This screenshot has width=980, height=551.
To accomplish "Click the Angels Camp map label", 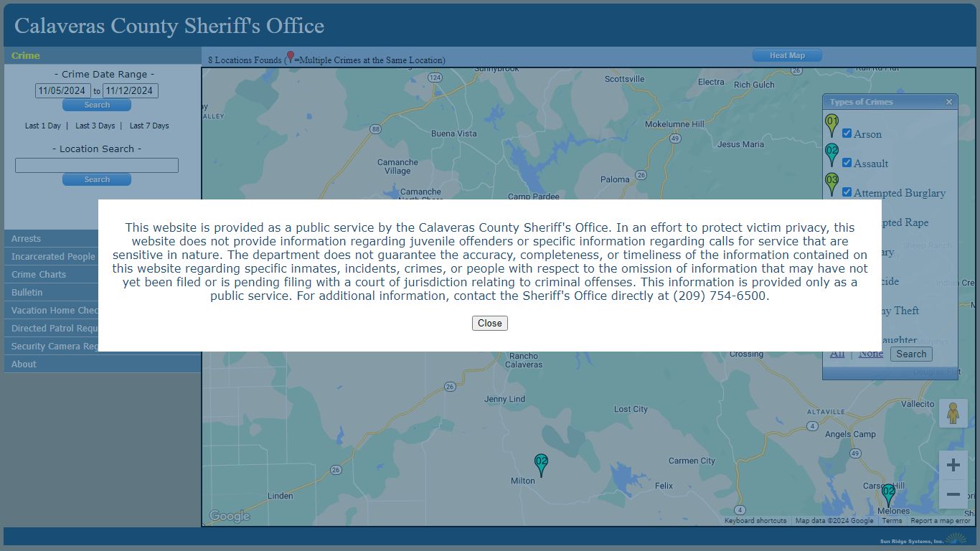I will [850, 434].
